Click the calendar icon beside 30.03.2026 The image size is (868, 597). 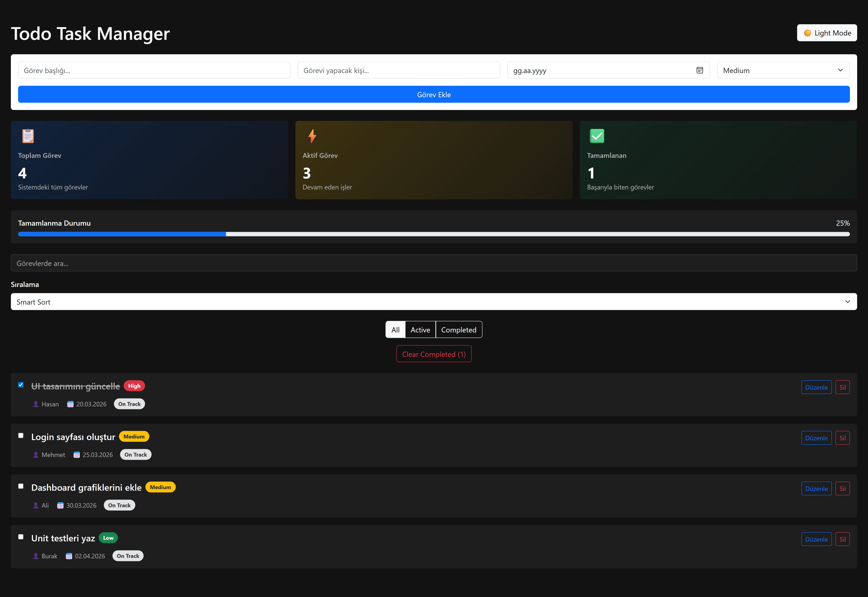[x=60, y=505]
